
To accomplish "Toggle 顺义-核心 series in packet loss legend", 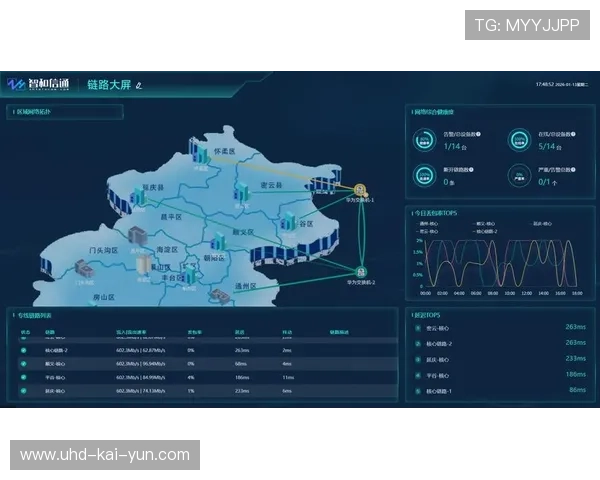I will (x=484, y=224).
